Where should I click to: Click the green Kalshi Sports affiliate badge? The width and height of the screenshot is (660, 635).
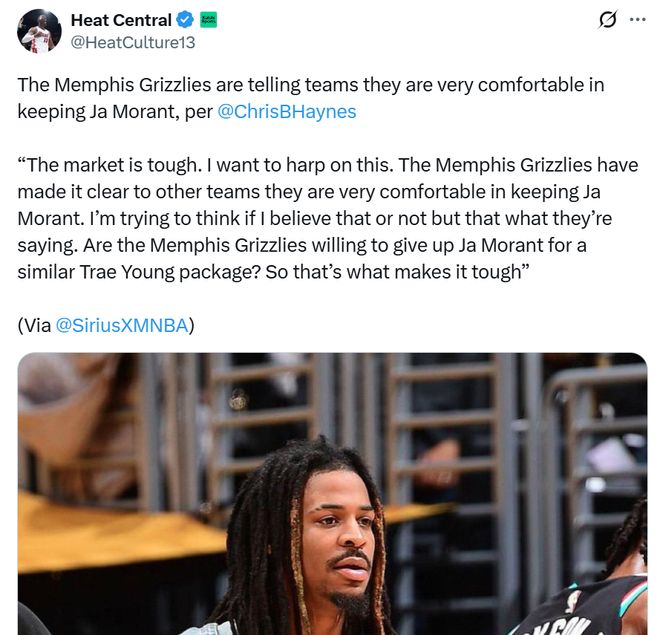(x=208, y=20)
